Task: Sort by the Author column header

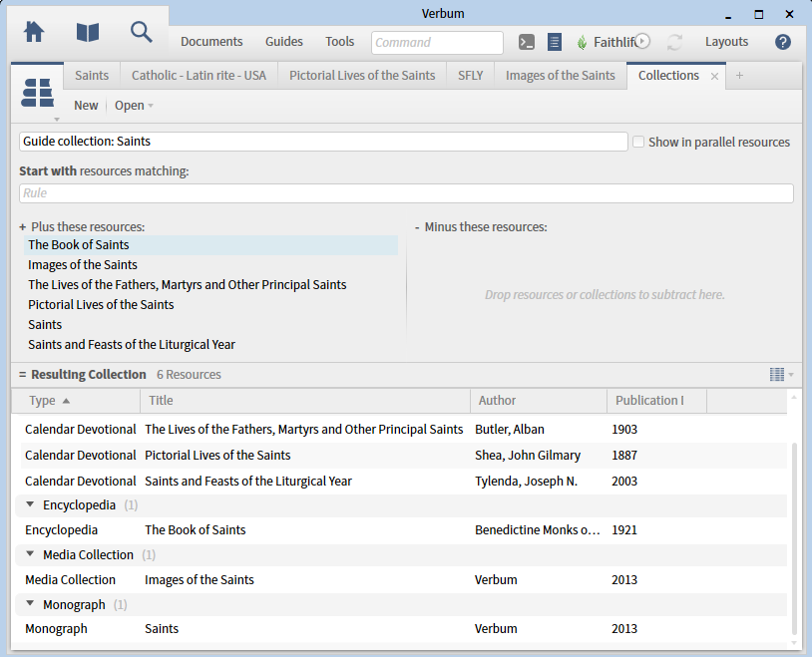Action: [x=539, y=400]
